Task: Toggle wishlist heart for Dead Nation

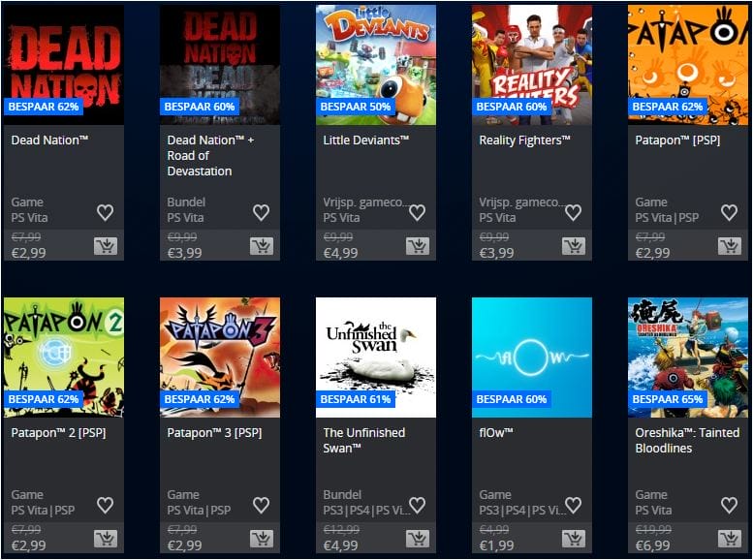Action: click(106, 212)
